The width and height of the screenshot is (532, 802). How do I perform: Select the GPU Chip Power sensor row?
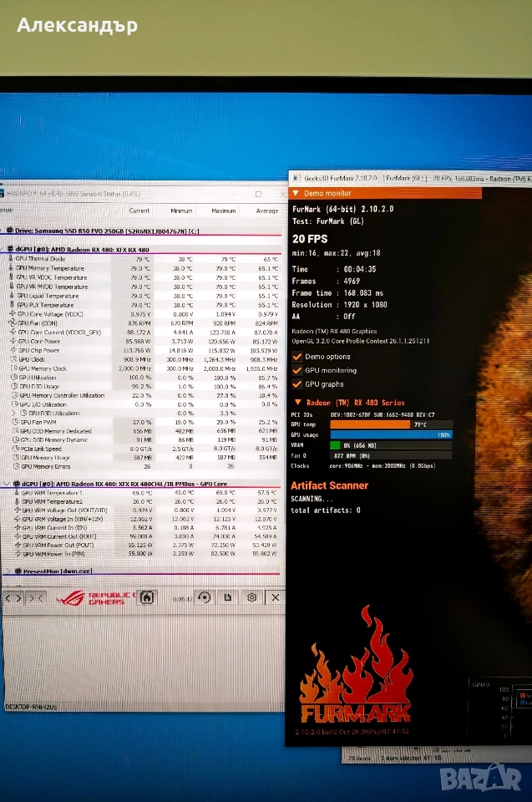point(144,350)
